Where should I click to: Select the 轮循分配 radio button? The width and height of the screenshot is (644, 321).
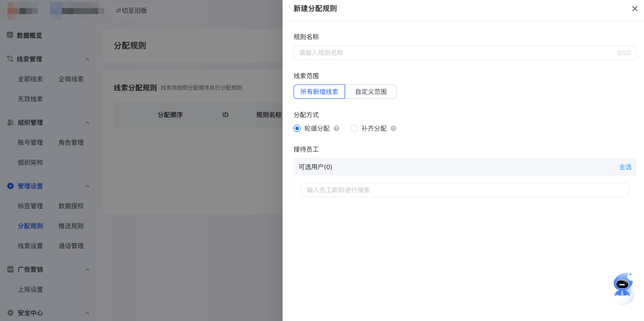click(297, 129)
